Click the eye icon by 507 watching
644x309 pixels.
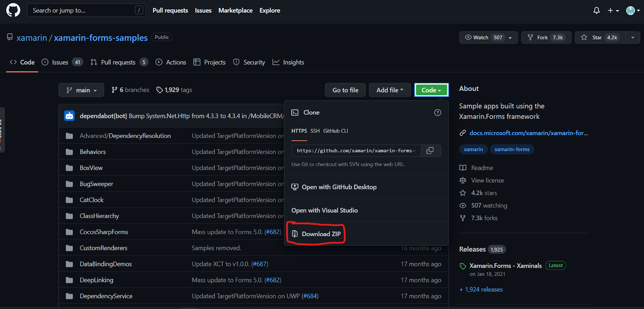463,206
